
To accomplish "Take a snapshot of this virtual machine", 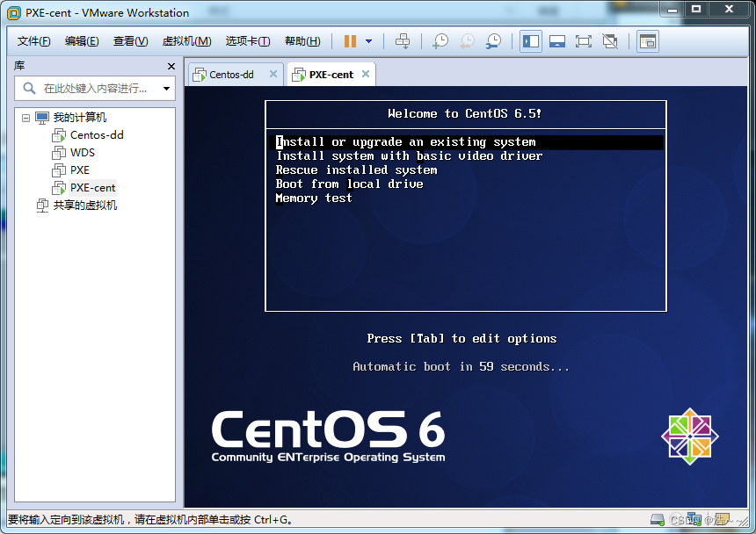I will point(440,41).
